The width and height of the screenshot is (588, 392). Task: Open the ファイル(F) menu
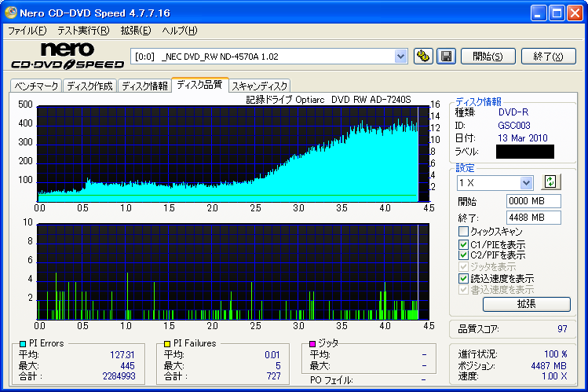click(x=27, y=31)
